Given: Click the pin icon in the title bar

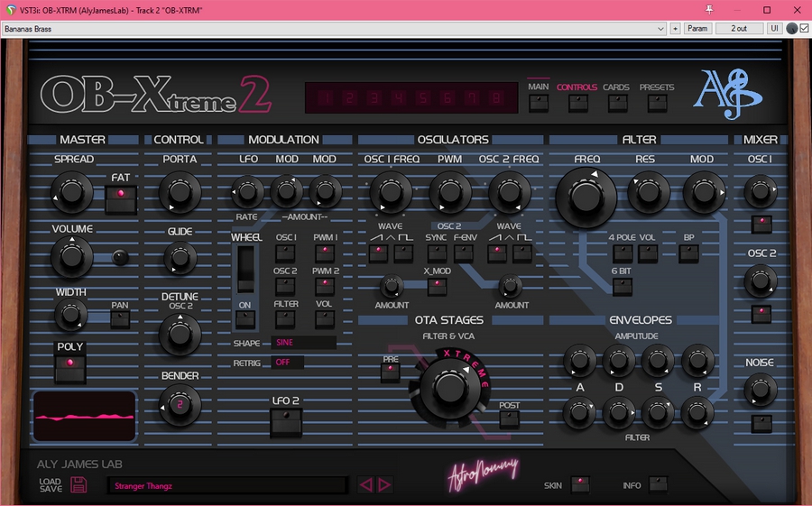Looking at the screenshot, I should pos(709,10).
